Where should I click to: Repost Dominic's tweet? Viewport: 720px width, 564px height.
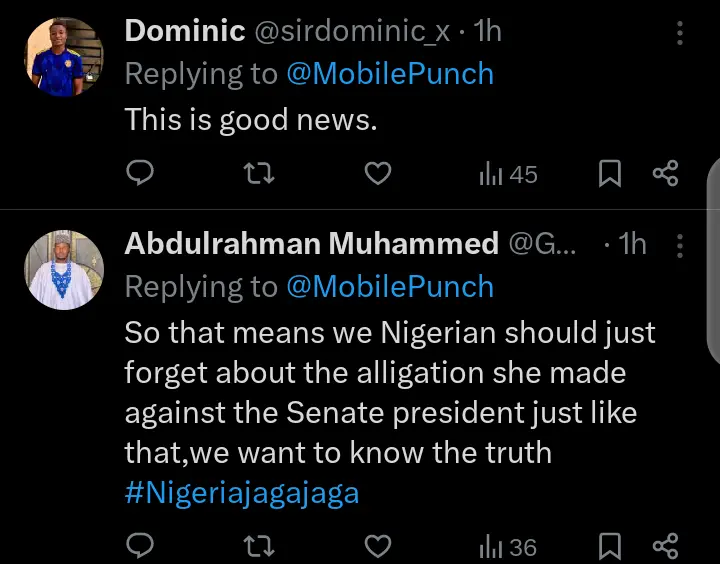(258, 175)
